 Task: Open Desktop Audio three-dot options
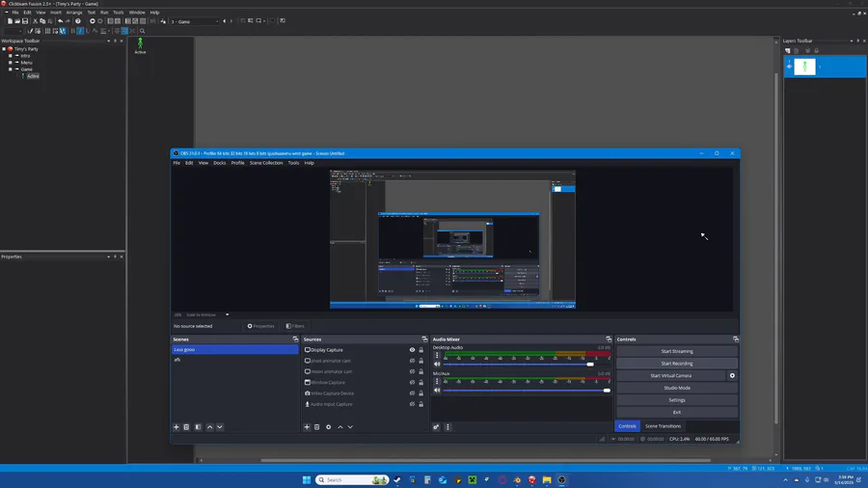pyautogui.click(x=437, y=355)
